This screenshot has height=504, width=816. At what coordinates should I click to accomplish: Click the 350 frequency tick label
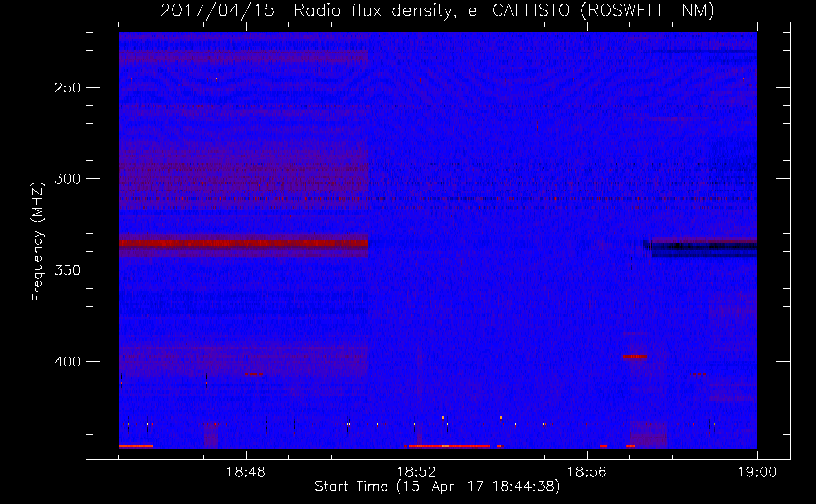(68, 270)
